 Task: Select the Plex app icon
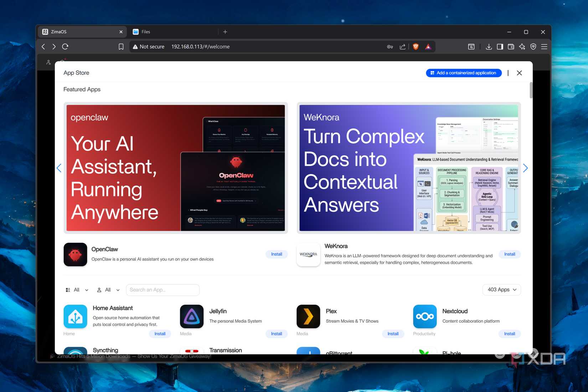[308, 316]
